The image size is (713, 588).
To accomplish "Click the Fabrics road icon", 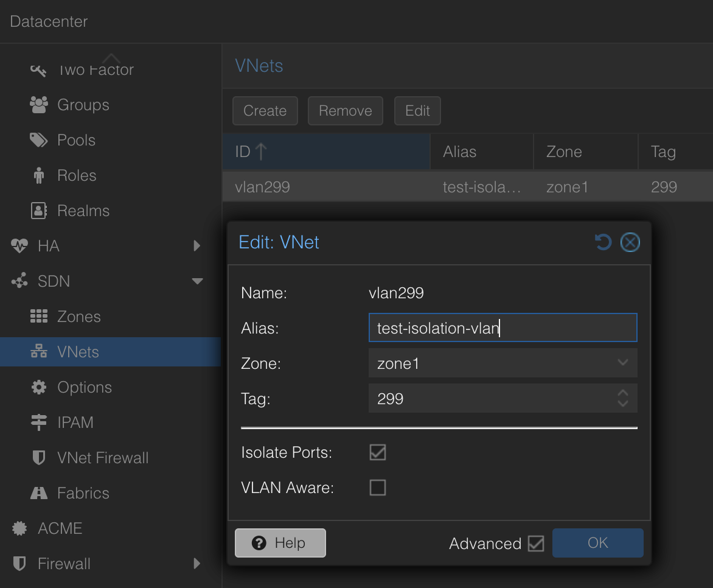I will [x=38, y=493].
